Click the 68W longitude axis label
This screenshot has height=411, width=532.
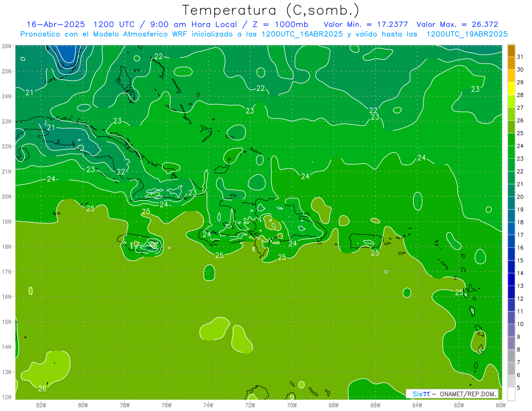[334, 405]
